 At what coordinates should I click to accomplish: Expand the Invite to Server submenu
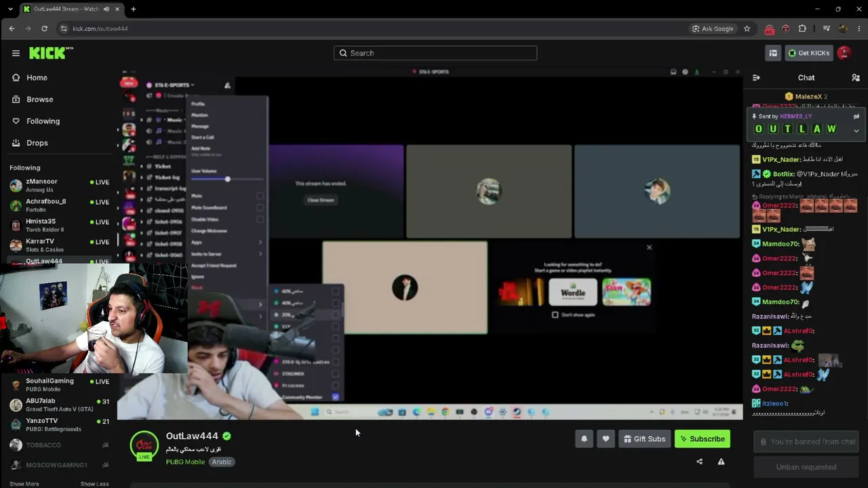[227, 253]
